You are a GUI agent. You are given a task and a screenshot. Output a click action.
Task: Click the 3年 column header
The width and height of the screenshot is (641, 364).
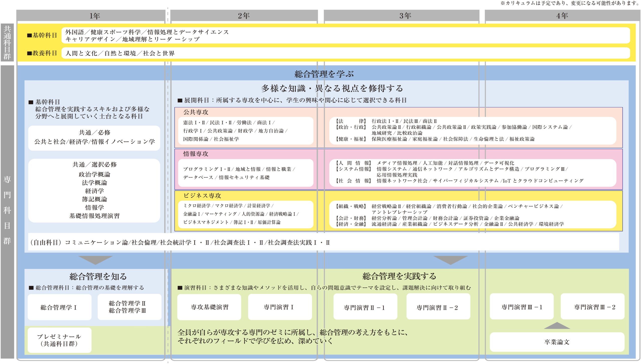coord(401,16)
